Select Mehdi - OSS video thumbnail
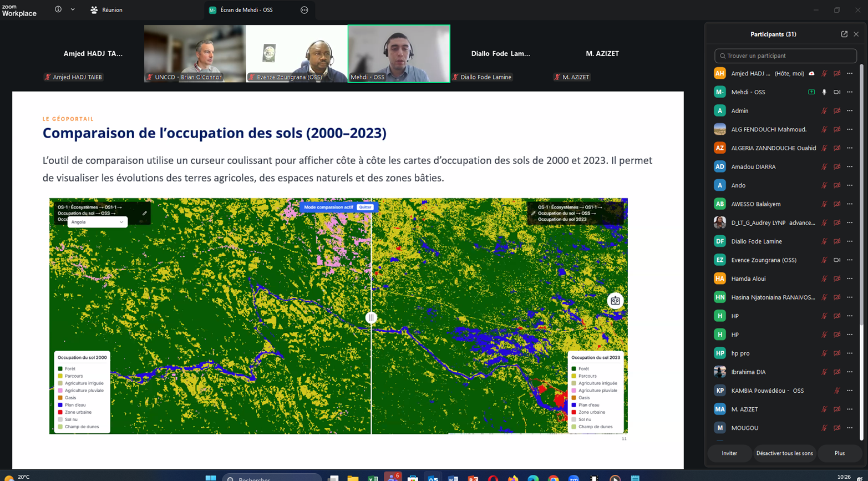868x481 pixels. 399,54
